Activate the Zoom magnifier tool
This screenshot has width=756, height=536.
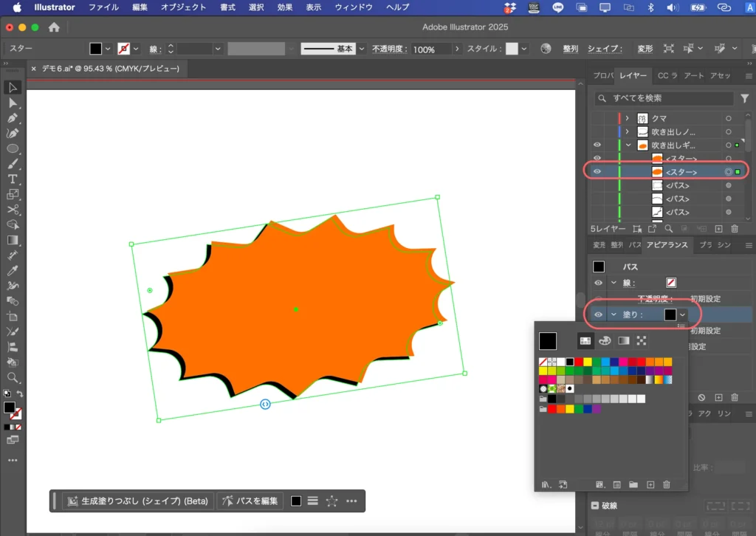(x=13, y=377)
